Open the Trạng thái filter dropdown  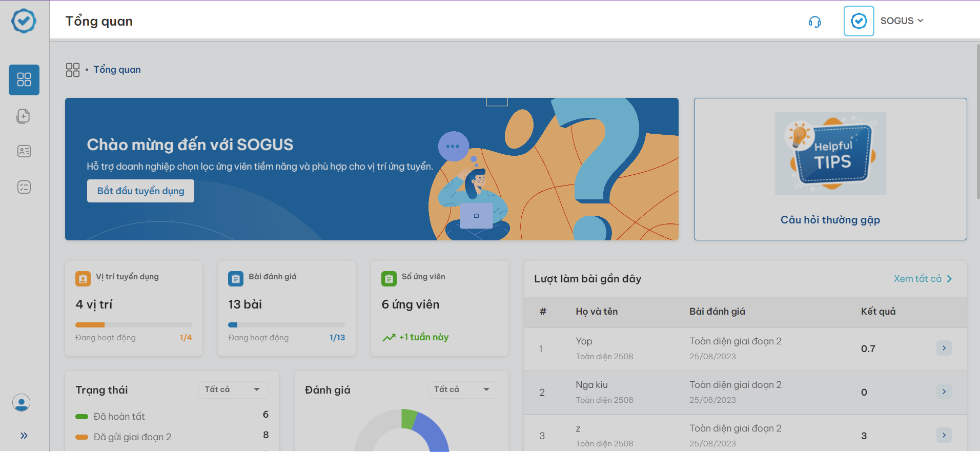tap(233, 389)
